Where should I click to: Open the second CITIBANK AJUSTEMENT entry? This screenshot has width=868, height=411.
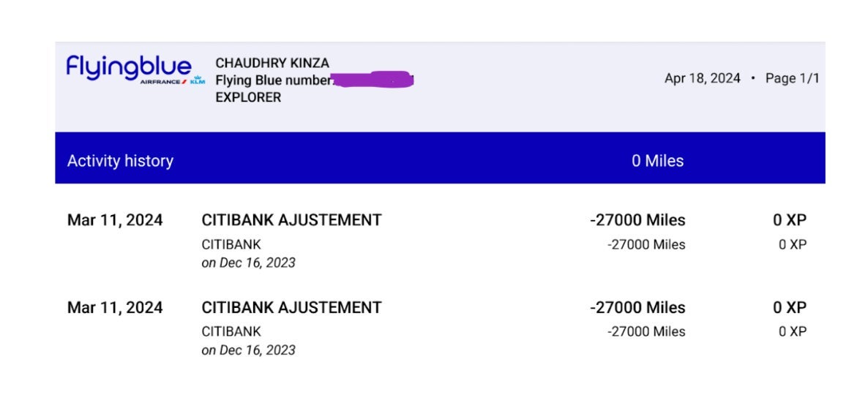[x=291, y=307]
